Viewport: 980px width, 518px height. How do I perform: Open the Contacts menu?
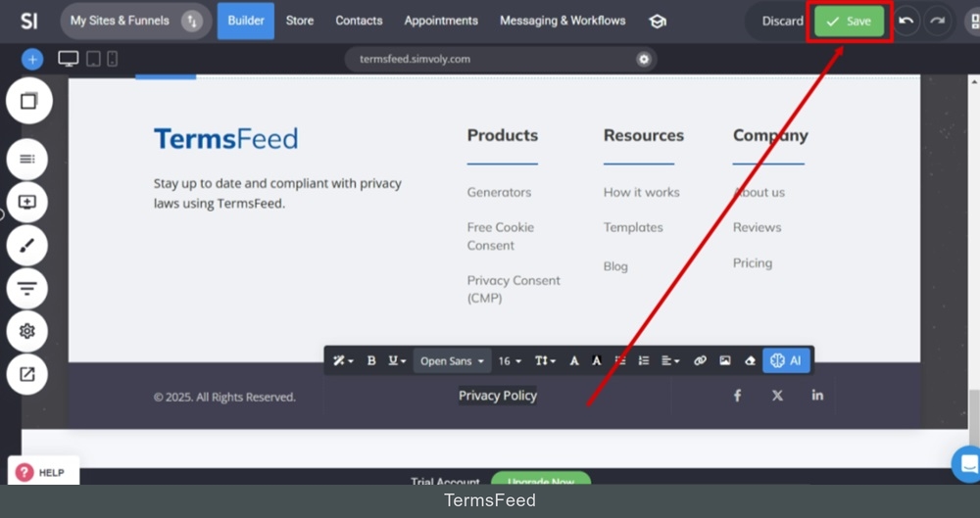[x=359, y=21]
